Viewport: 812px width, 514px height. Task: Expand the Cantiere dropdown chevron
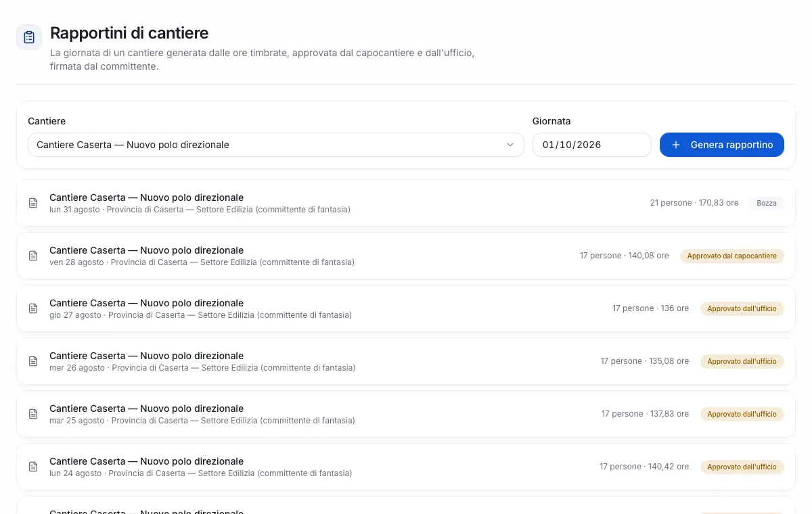pos(510,145)
